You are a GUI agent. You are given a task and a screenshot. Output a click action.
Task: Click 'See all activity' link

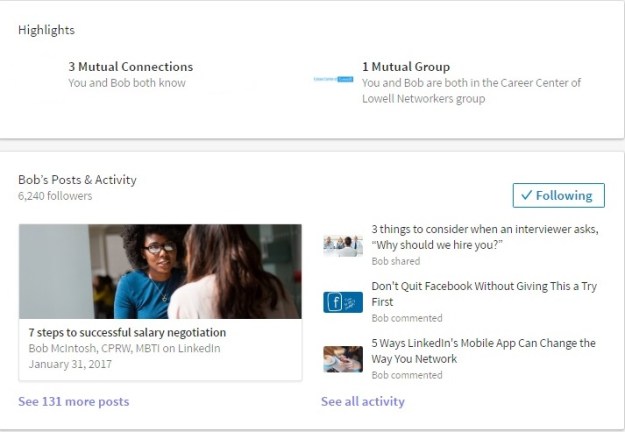coord(363,401)
